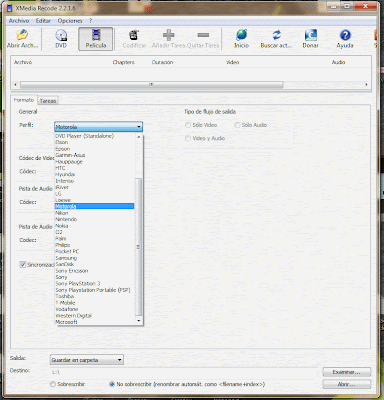
Task: Click the Archivo column header
Action: point(23,62)
